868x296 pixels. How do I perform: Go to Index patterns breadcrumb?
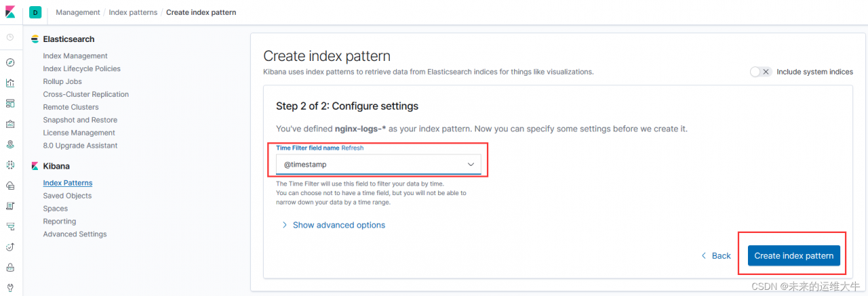(x=133, y=13)
